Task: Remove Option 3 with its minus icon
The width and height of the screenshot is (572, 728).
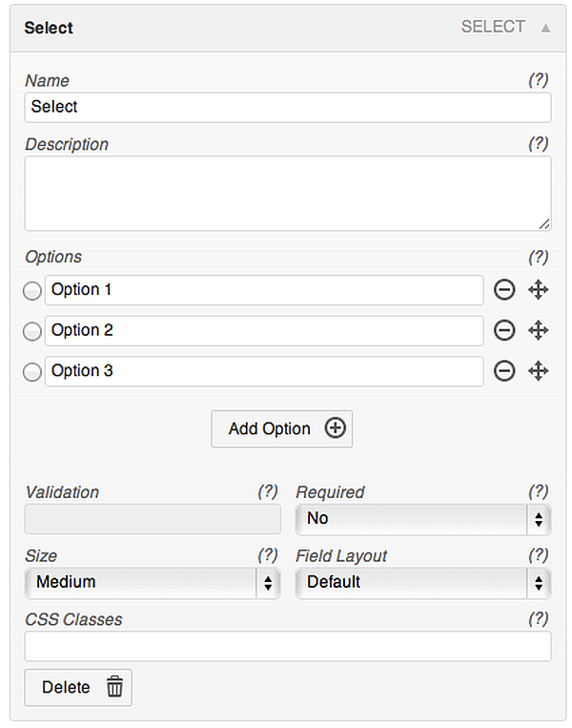Action: [504, 371]
